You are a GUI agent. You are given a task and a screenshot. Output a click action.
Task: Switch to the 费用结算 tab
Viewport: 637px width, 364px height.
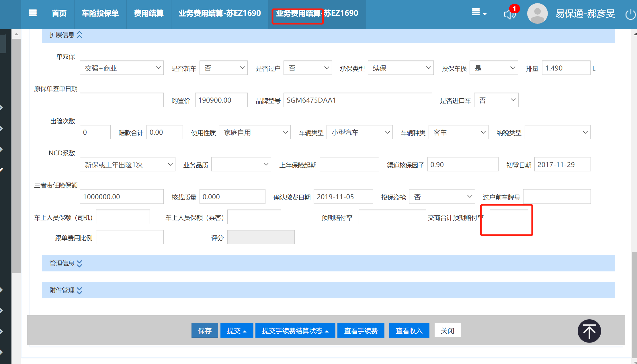[x=148, y=13]
